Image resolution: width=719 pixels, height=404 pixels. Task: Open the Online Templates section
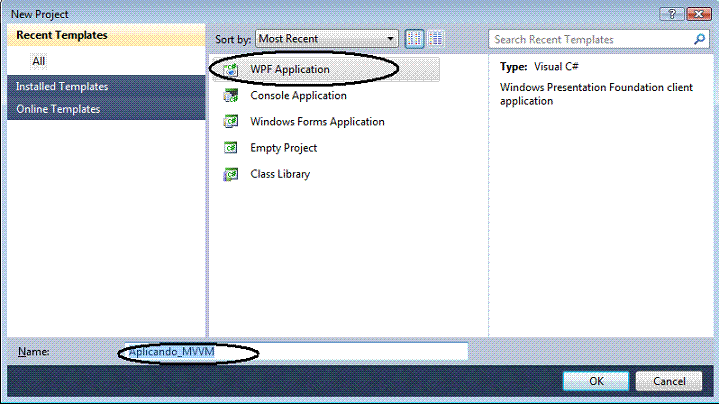[x=106, y=109]
